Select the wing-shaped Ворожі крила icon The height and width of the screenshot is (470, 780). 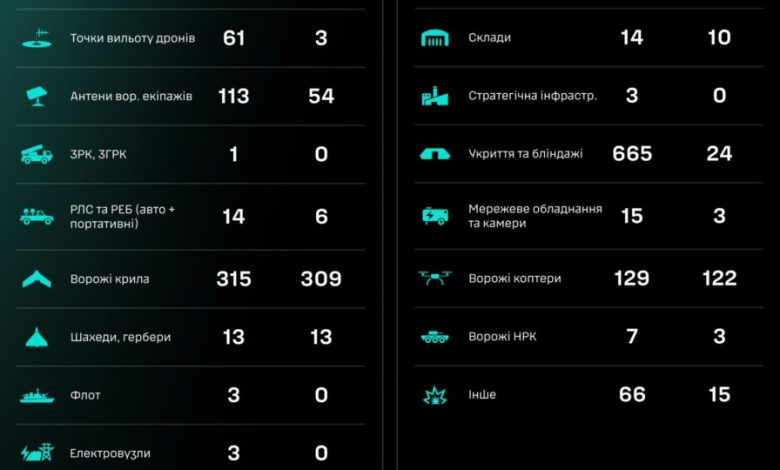[37, 279]
